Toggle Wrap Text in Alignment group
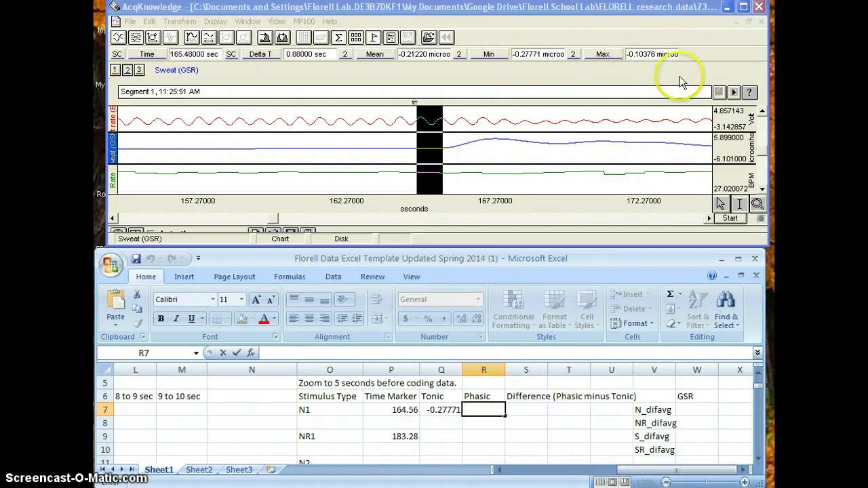Image resolution: width=868 pixels, height=488 pixels. point(377,300)
